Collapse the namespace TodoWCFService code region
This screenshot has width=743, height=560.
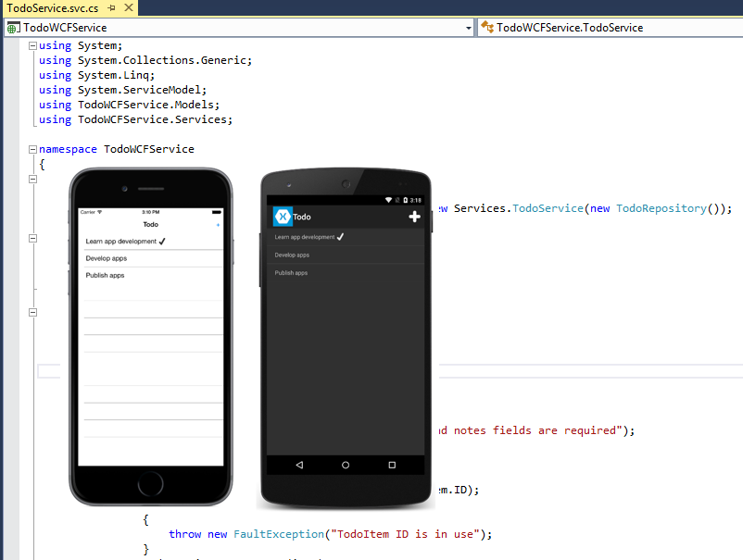click(32, 148)
